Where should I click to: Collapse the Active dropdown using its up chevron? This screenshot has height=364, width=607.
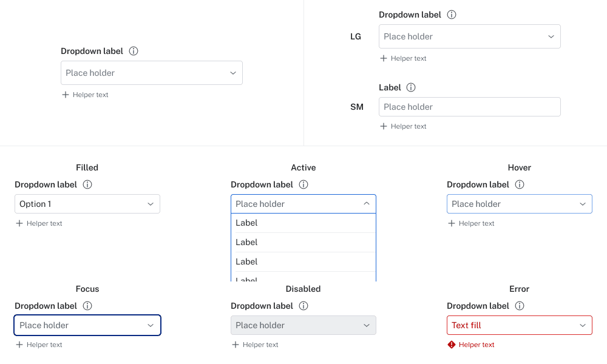367,204
